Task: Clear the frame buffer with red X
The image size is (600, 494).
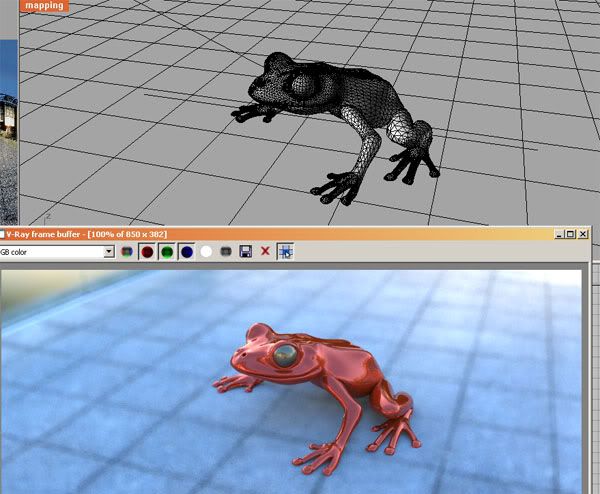Action: coord(265,252)
